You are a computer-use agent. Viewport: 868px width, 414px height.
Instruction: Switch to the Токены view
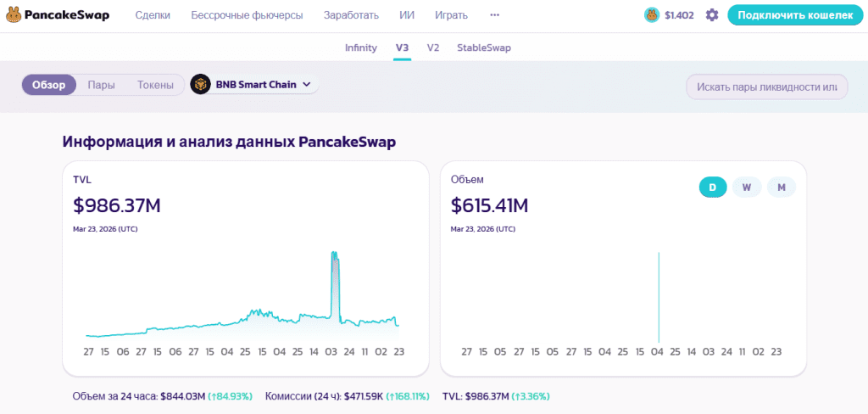pos(155,85)
